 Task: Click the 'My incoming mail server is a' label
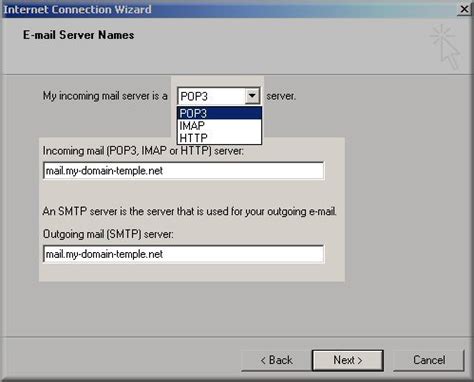pos(105,96)
